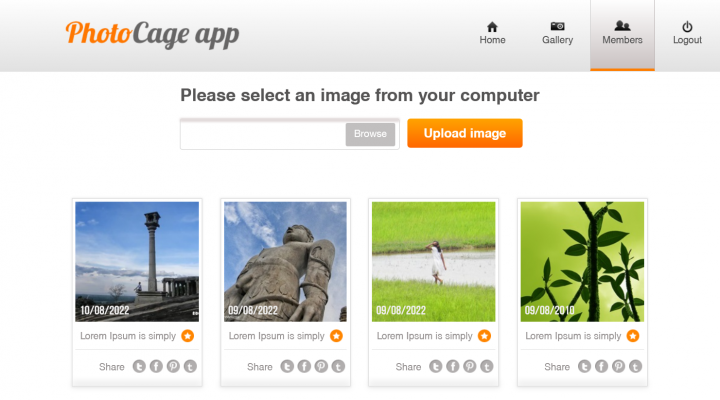Screen dimensions: 720x400
Task: Select the Members tab
Action: [622, 35]
